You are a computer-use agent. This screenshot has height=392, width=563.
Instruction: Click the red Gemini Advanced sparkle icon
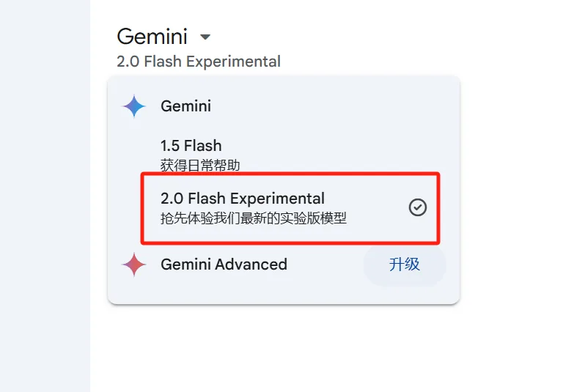coord(134,265)
